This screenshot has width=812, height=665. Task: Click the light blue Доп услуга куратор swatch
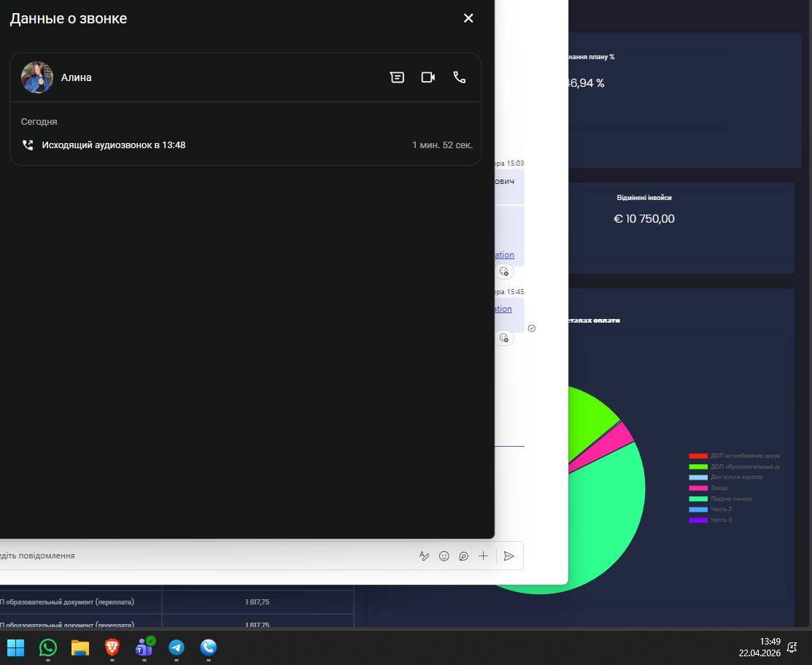point(698,477)
